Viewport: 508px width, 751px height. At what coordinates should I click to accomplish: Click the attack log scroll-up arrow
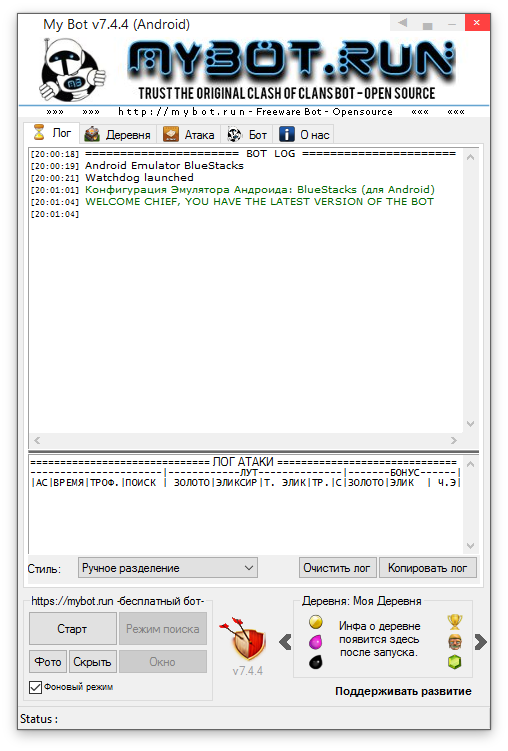[x=470, y=464]
